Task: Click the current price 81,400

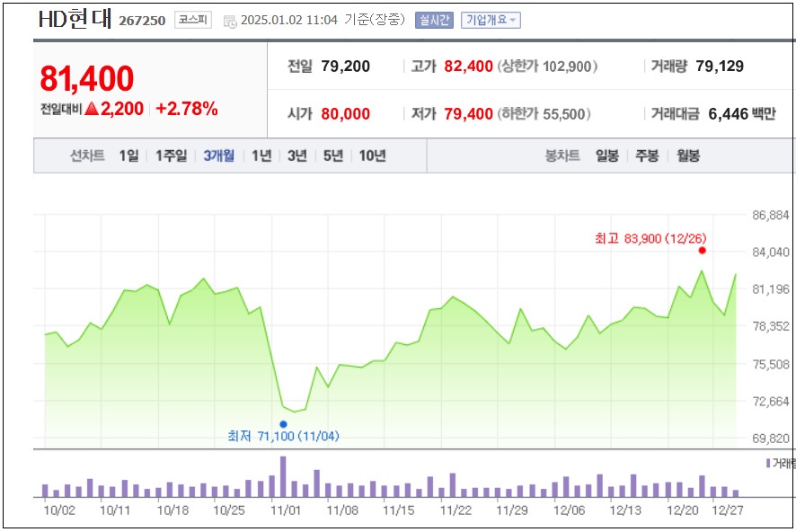Action: pyautogui.click(x=87, y=79)
